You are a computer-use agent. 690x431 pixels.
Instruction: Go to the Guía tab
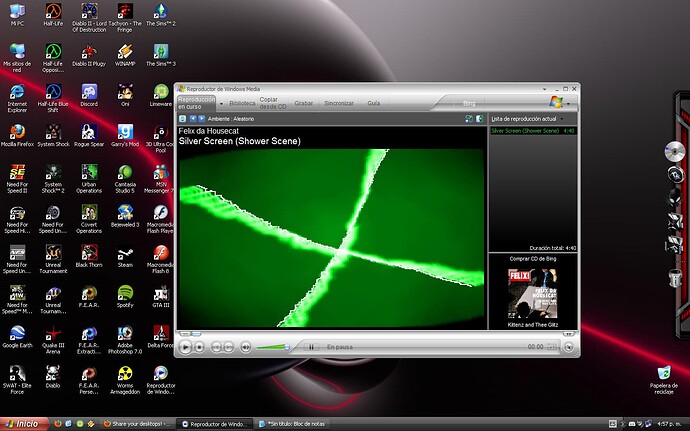[374, 102]
